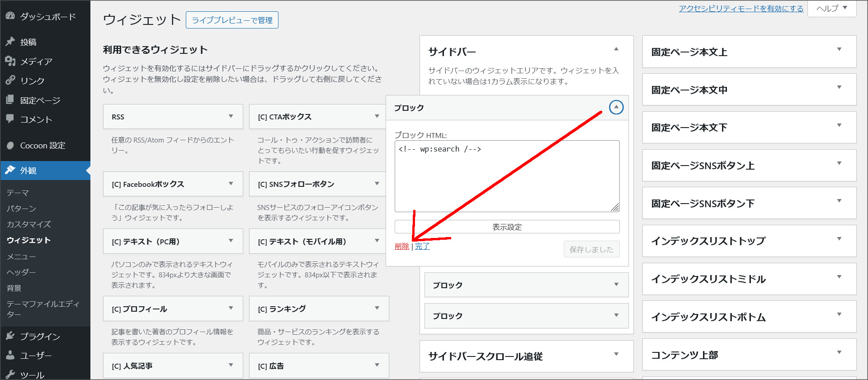Image resolution: width=868 pixels, height=380 pixels.
Task: Click the wrench icon beside ツール
Action: pyautogui.click(x=10, y=375)
